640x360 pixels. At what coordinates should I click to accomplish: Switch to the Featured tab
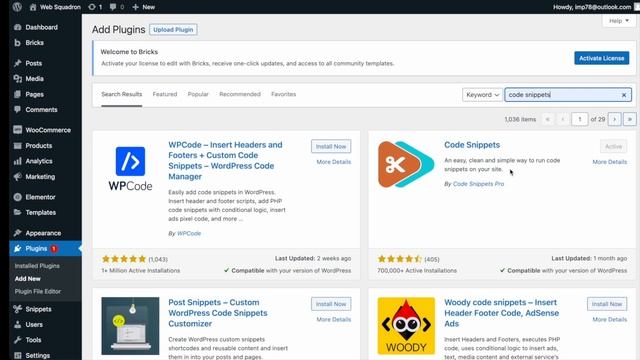[x=165, y=94]
